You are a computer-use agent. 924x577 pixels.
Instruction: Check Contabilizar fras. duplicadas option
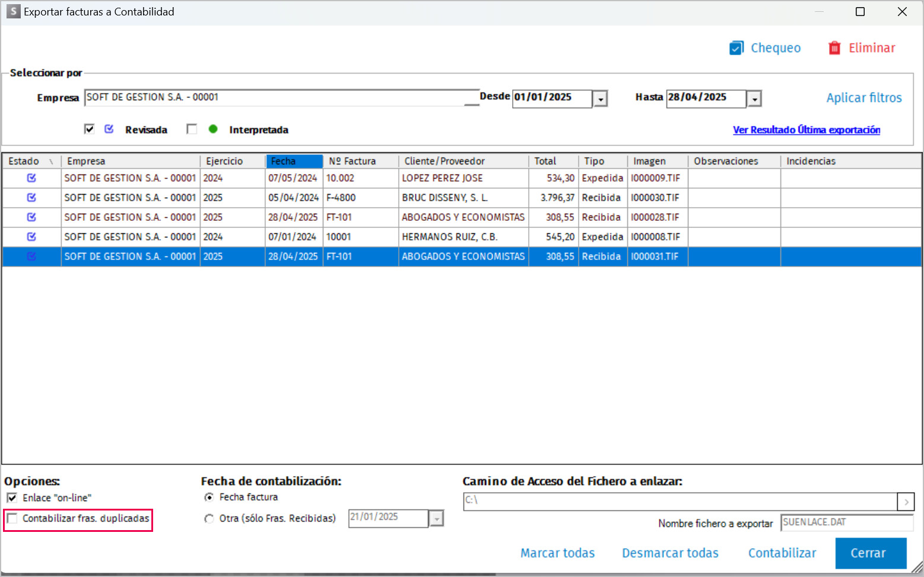pyautogui.click(x=12, y=518)
